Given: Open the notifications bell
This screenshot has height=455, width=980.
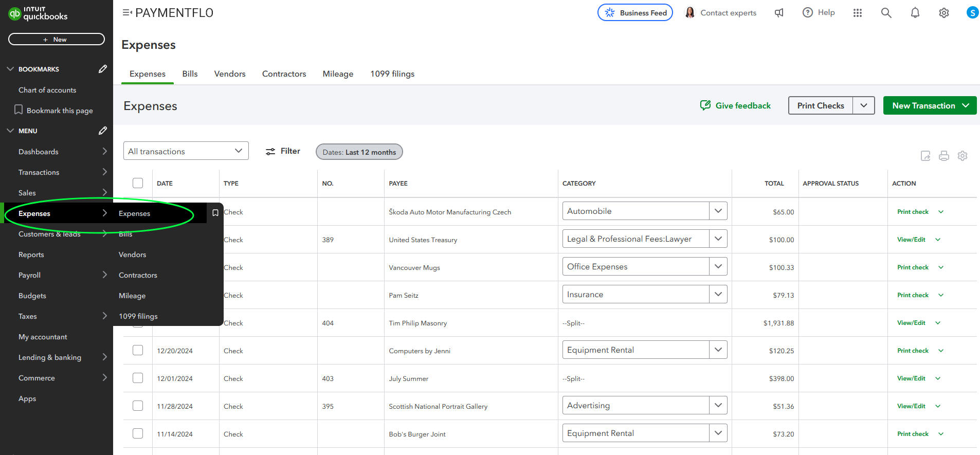Looking at the screenshot, I should click(915, 13).
